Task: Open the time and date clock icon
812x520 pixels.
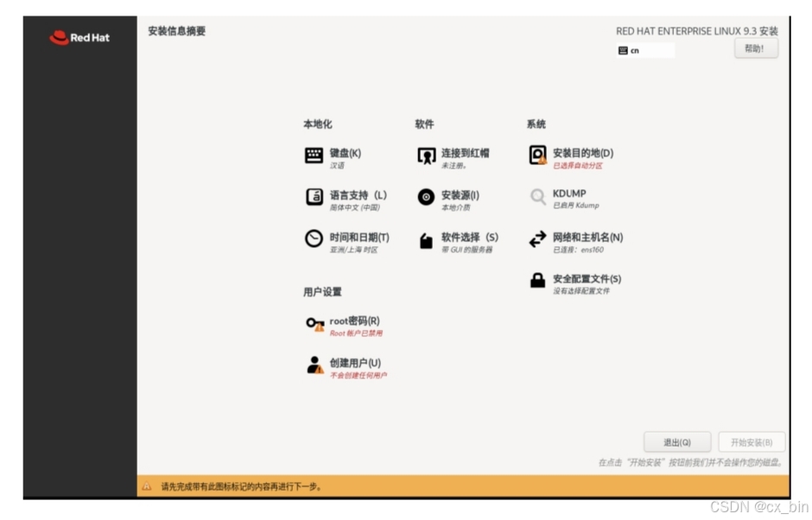Action: pos(314,238)
